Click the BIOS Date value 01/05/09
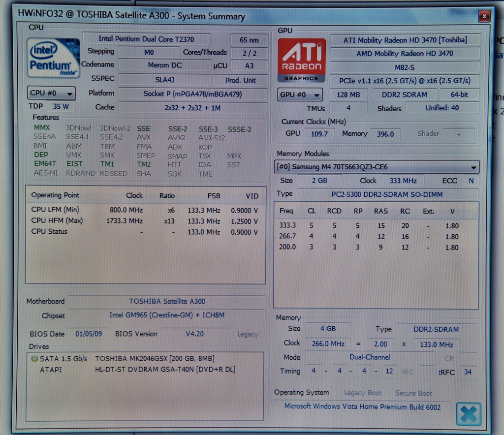Screen dimensions: 504x435 pyautogui.click(x=89, y=334)
